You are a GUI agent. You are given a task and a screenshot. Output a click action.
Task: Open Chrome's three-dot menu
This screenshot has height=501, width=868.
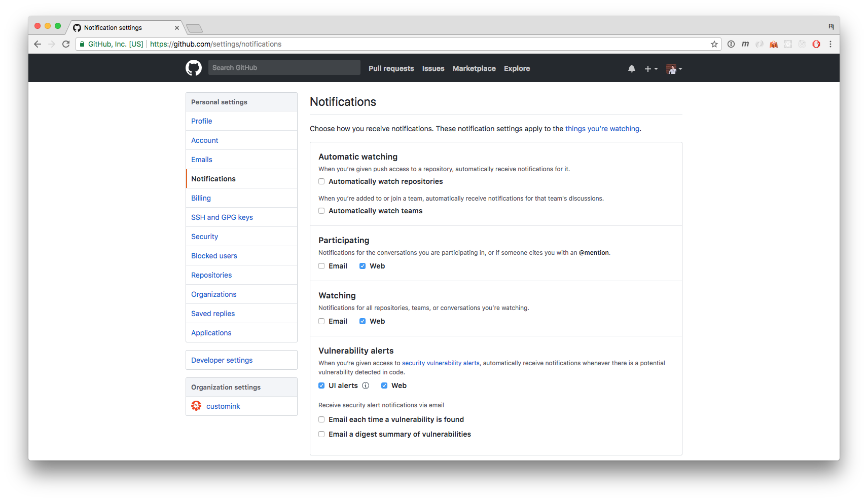pyautogui.click(x=830, y=44)
